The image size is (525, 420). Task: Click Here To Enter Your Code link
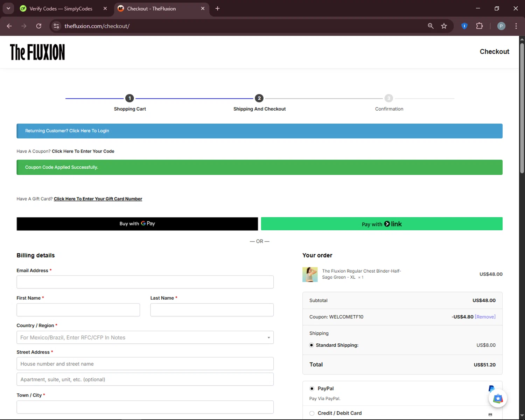[x=83, y=151]
